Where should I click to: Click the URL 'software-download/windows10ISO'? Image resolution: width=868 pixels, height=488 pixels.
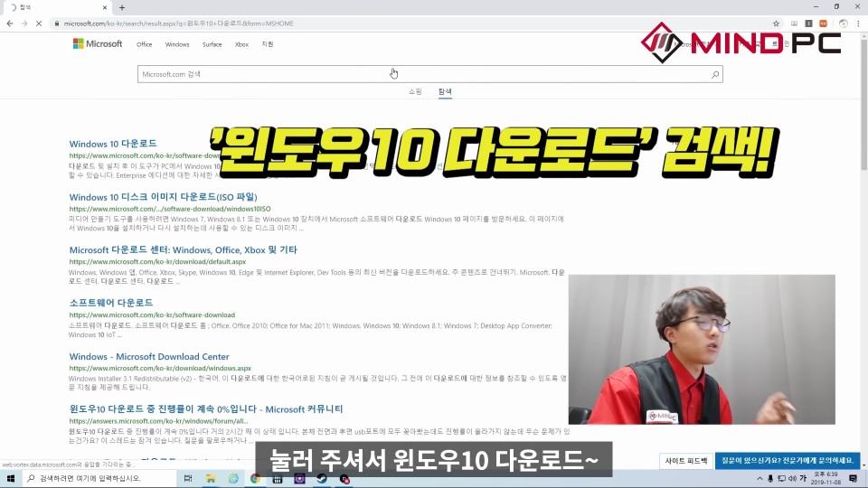coord(170,209)
